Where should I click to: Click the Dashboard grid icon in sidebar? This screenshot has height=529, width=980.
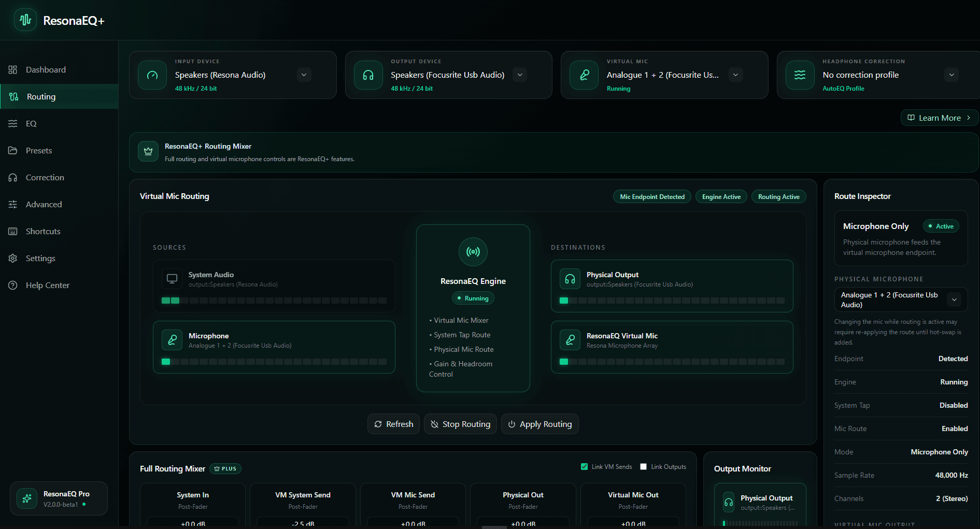[13, 69]
